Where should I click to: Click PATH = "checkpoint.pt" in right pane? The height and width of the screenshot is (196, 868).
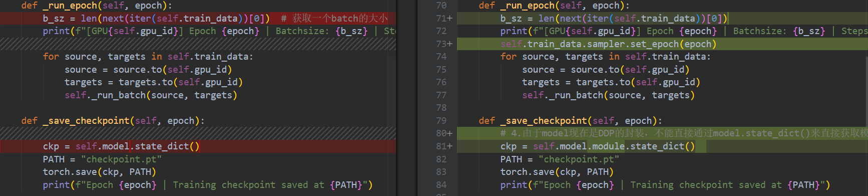[x=560, y=159]
